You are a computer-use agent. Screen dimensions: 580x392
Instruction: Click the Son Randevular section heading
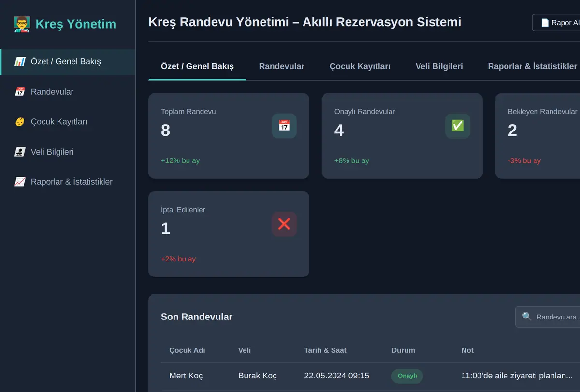[x=197, y=317]
